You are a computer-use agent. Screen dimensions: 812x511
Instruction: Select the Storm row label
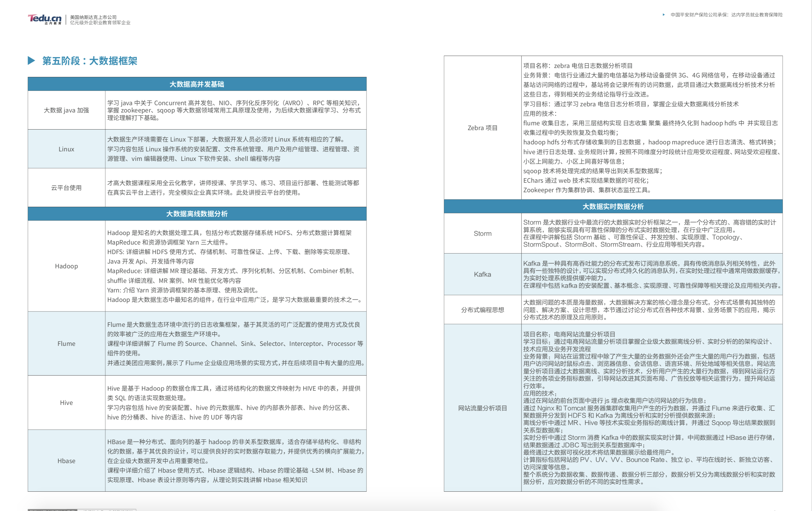pyautogui.click(x=483, y=234)
